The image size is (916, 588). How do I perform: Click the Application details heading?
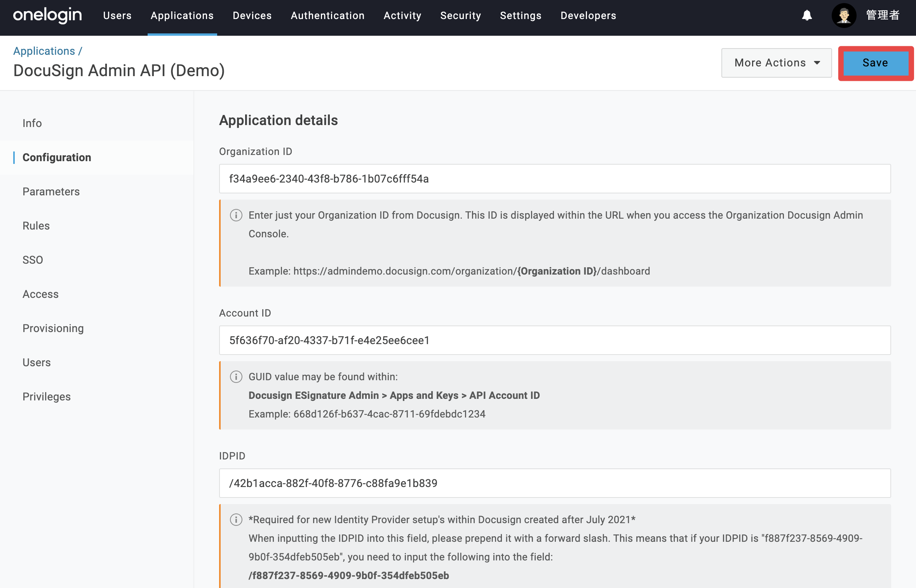[x=279, y=120]
